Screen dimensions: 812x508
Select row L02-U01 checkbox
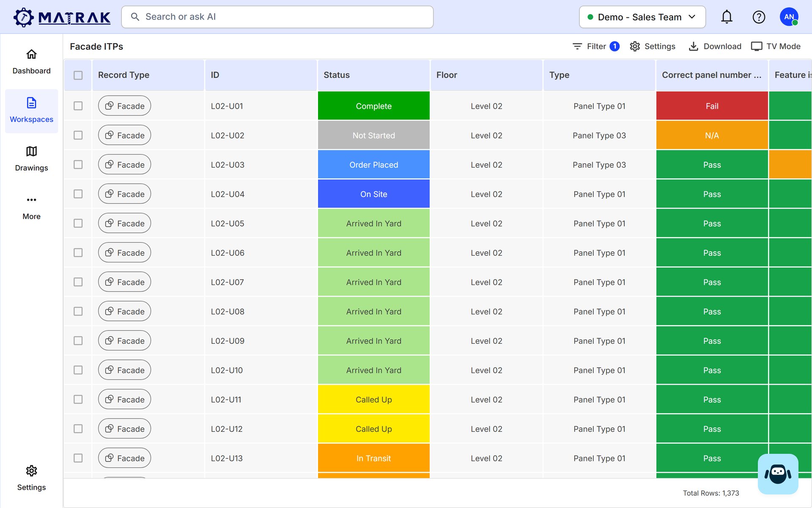(x=78, y=106)
